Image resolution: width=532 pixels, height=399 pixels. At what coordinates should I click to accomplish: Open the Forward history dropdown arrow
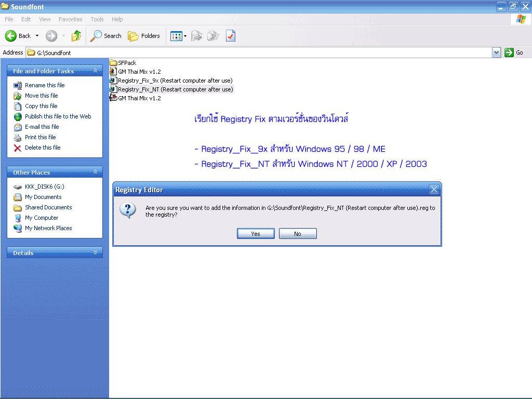tap(63, 36)
